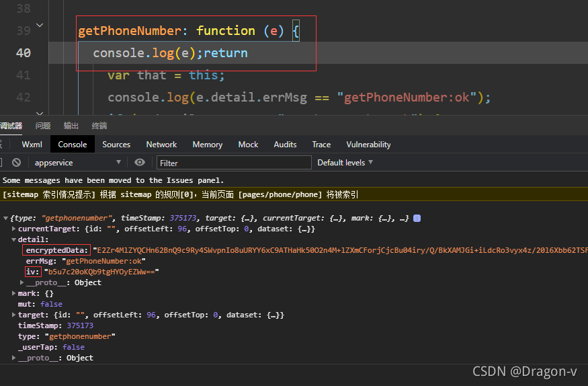This screenshot has height=386, width=588.
Task: Click the console Filter input field
Action: point(234,163)
